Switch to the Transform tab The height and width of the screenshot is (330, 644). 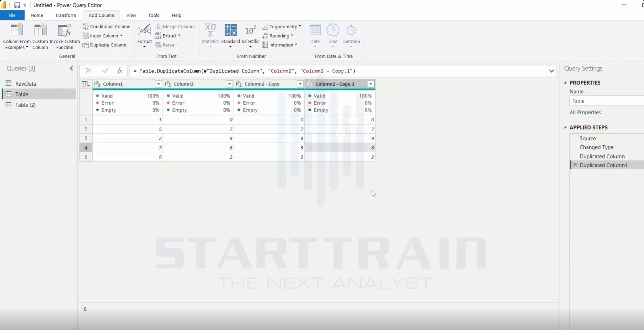click(x=65, y=15)
